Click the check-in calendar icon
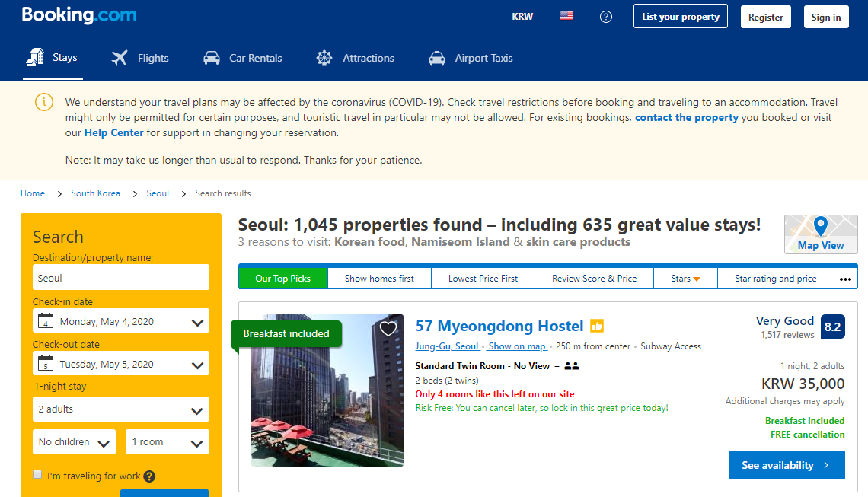Image resolution: width=868 pixels, height=497 pixels. click(x=46, y=320)
